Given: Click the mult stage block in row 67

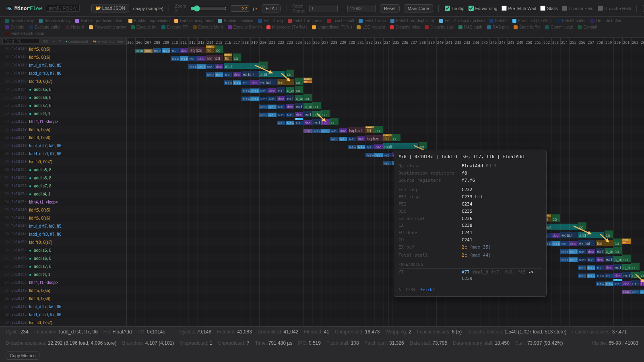Looking at the screenshot, I should point(242,66).
